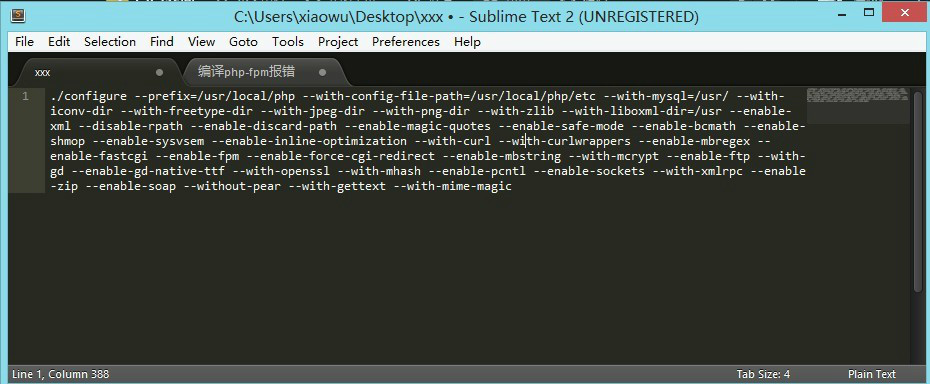The width and height of the screenshot is (930, 384).
Task: Click on --enable-gd-native-ttf text
Action: pyautogui.click(x=148, y=172)
